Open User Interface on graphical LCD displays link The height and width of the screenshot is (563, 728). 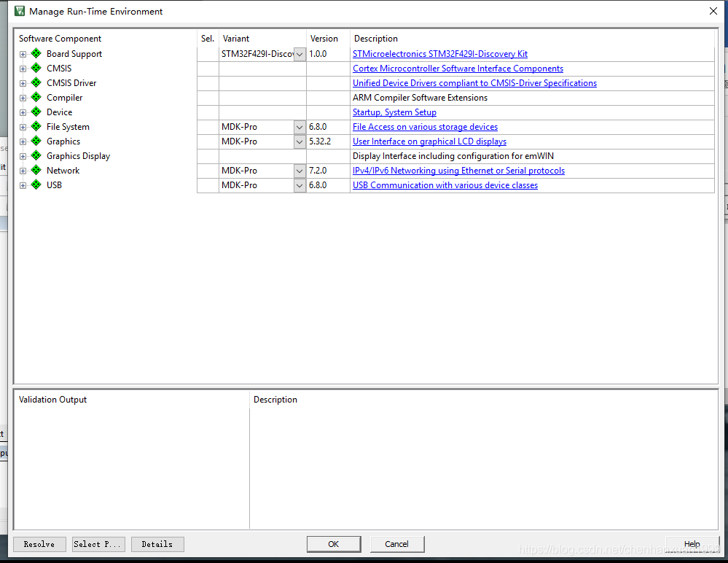point(429,141)
